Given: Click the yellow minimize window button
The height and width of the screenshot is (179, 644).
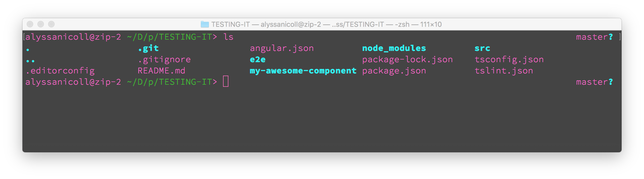Looking at the screenshot, I should point(41,24).
